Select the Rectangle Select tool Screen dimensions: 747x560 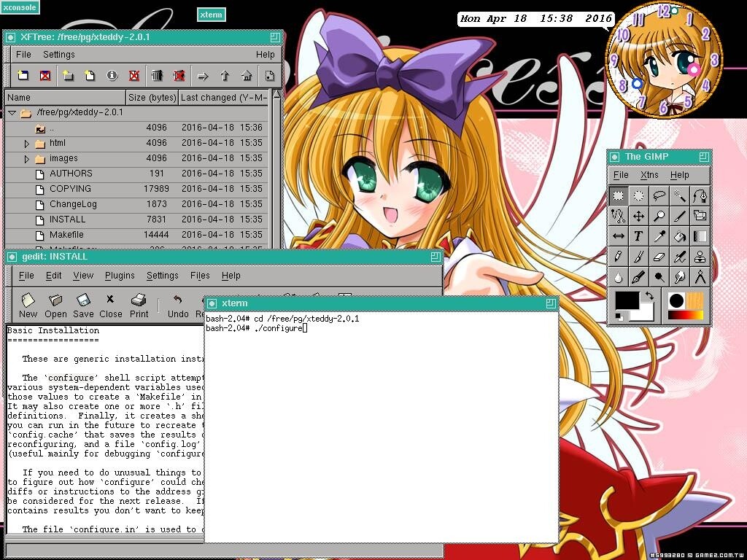[x=618, y=195]
